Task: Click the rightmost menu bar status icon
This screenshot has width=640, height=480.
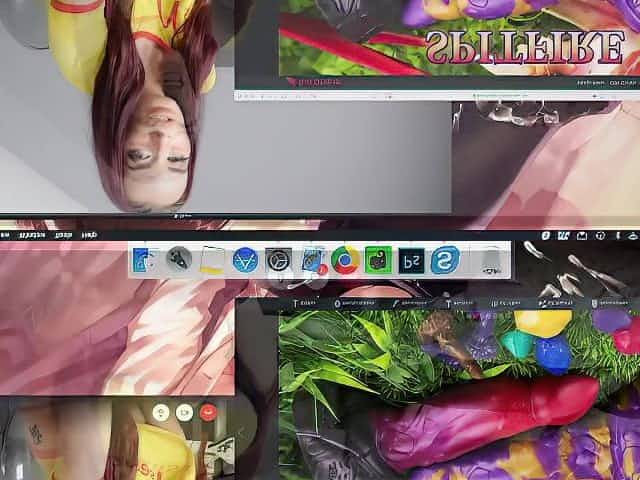Action: coord(627,236)
